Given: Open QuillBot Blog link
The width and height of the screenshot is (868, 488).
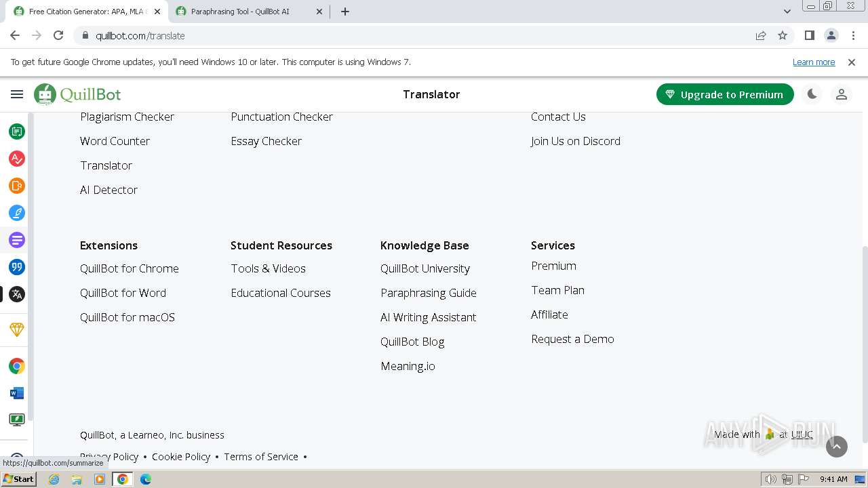Looking at the screenshot, I should click(x=412, y=342).
